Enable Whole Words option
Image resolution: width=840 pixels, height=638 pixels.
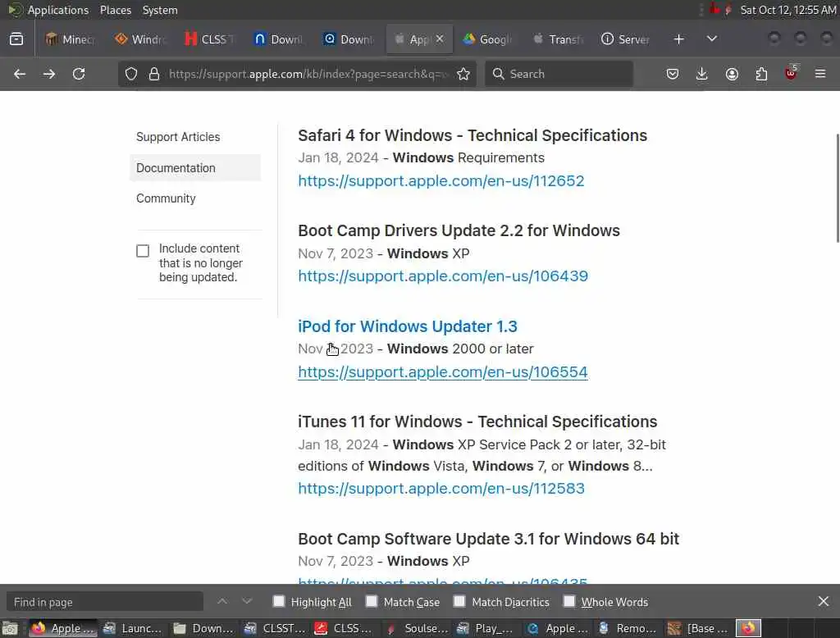(x=569, y=602)
